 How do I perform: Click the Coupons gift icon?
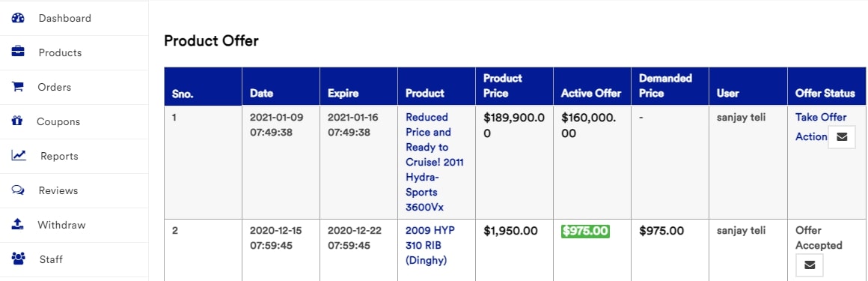17,121
